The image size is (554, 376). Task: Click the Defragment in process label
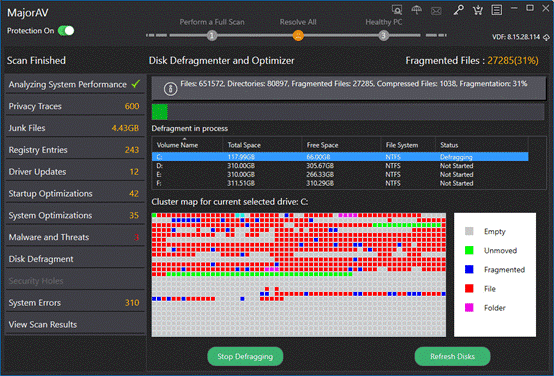190,129
